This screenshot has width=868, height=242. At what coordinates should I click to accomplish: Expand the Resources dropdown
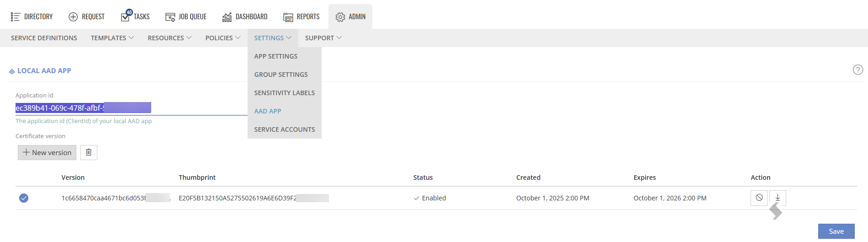169,38
